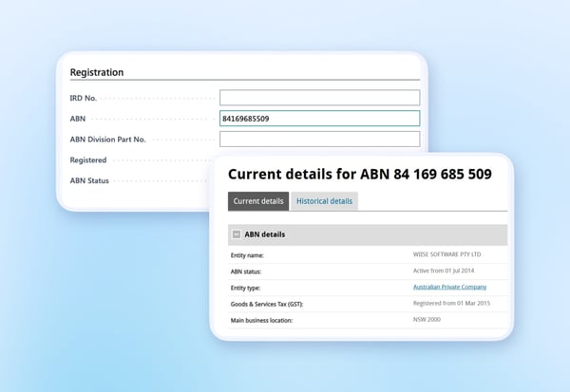Click the IRD No. label

coord(84,98)
